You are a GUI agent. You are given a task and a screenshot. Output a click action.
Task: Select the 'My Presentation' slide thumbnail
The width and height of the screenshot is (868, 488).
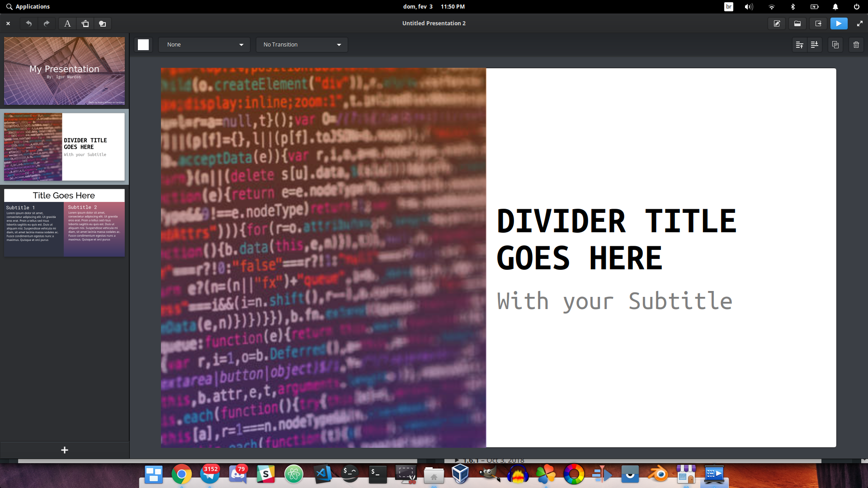[64, 71]
